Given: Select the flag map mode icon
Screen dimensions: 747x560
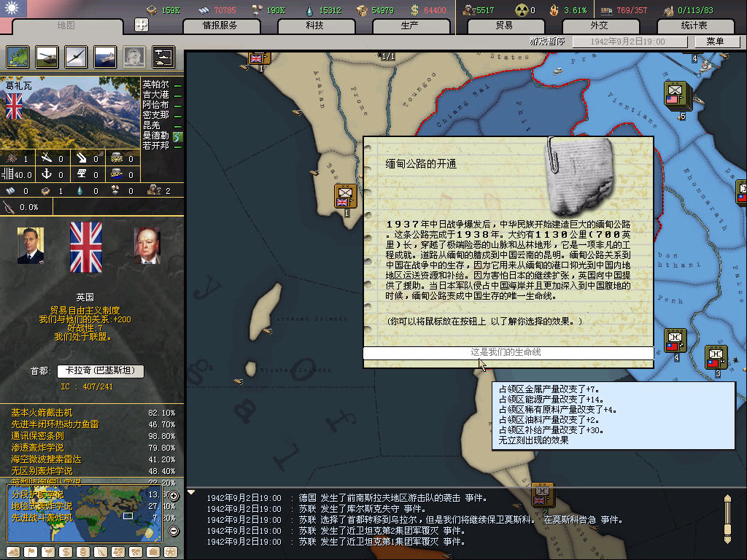Looking at the screenshot, I should (x=31, y=552).
